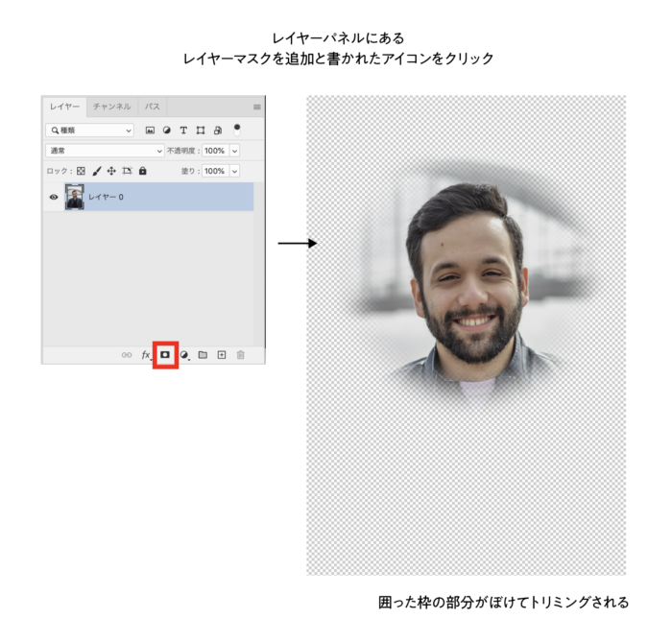
Task: Filter layers by pixel layers icon
Action: pos(150,131)
